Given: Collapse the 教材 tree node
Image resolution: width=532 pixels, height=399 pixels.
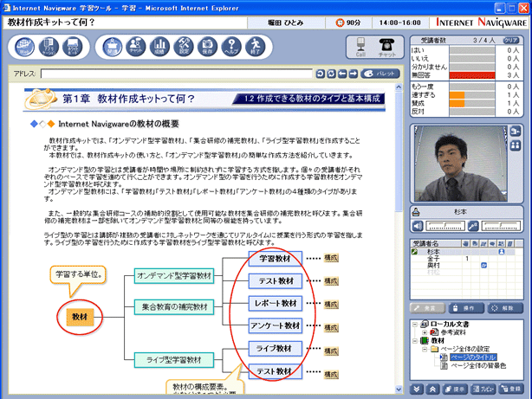Looking at the screenshot, I should 415,341.
